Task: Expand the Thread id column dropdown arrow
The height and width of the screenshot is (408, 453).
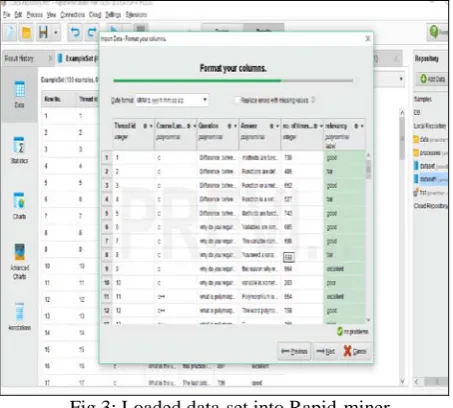Action: [x=151, y=126]
